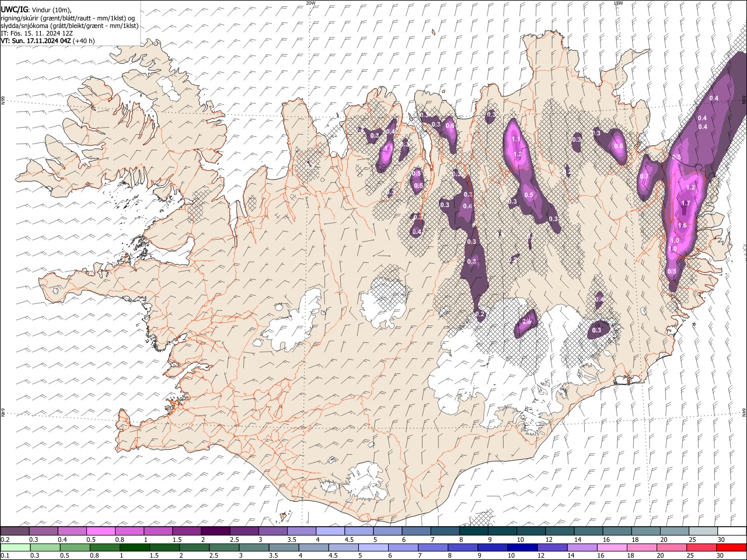Pick the light lavender swatch above 4 in the upper legend

click(330, 531)
